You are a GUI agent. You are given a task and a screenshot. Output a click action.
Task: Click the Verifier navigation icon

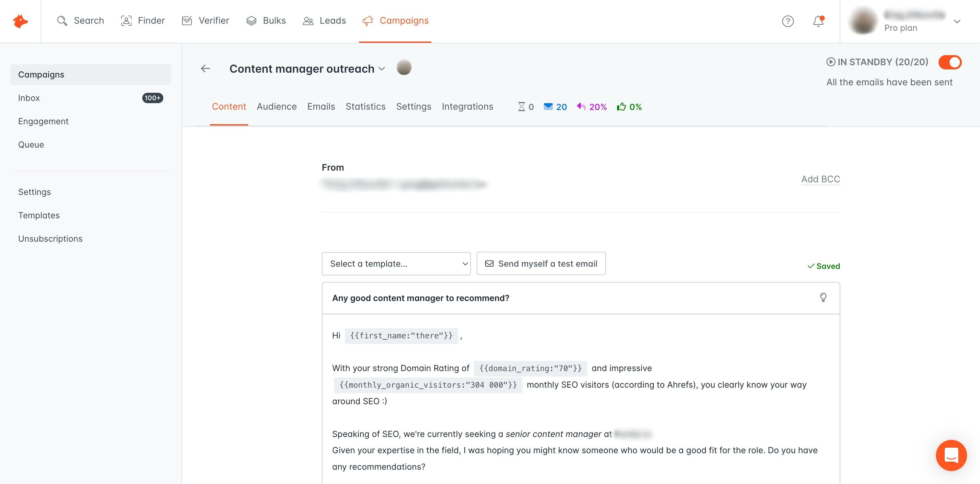187,20
